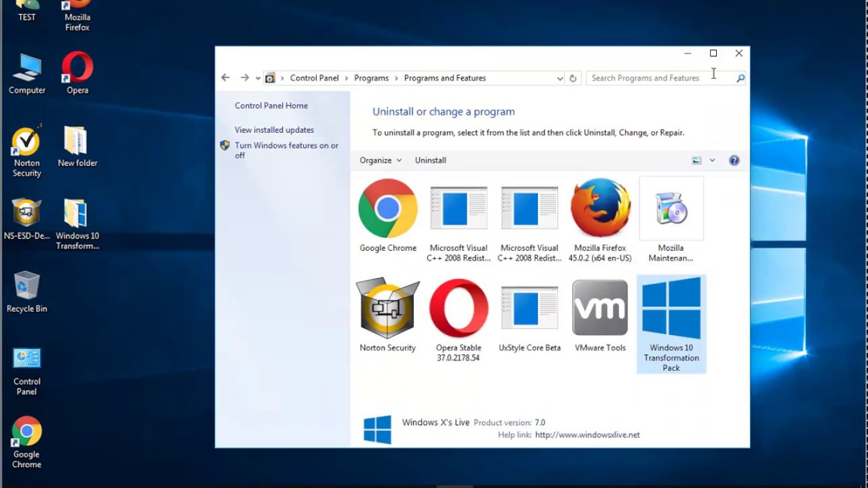Expand the view options dropdown arrow
Viewport: 868px width, 488px height.
click(712, 161)
